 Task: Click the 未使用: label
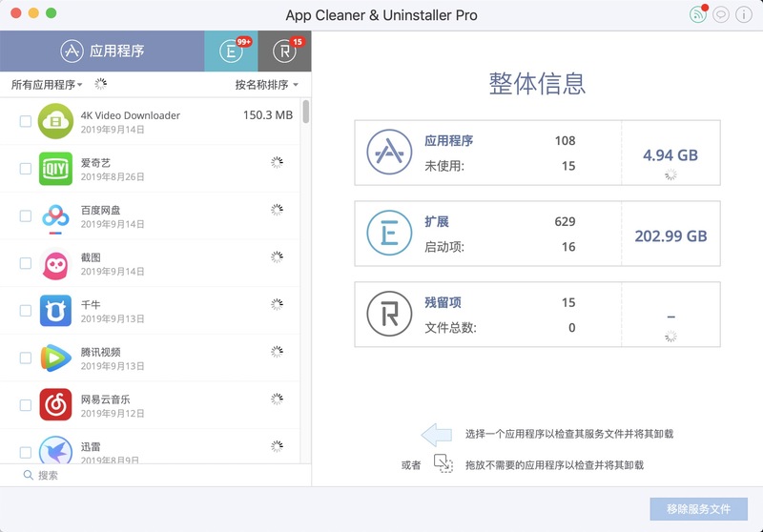[x=444, y=166]
